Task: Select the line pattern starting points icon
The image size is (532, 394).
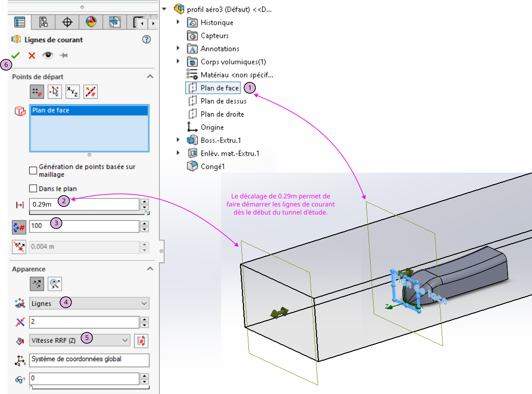Action: (x=90, y=91)
